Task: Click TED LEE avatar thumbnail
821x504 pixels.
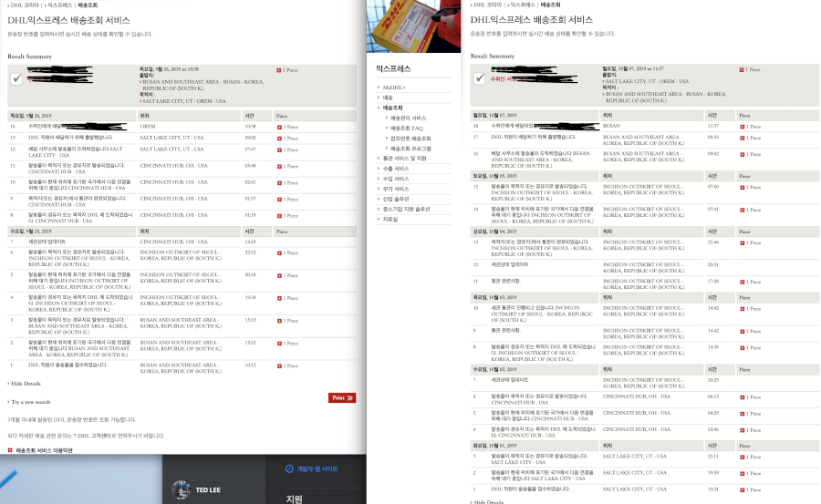Action: pos(182,489)
